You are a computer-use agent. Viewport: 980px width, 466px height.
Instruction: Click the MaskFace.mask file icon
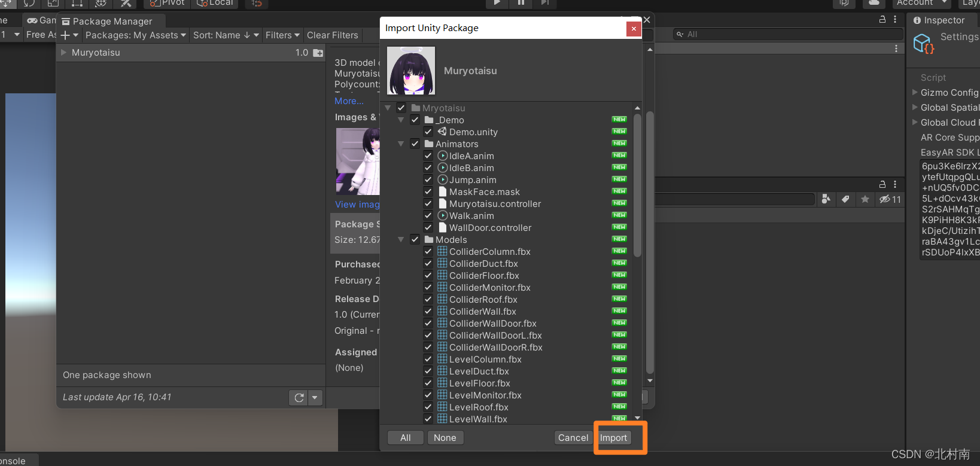coord(443,191)
